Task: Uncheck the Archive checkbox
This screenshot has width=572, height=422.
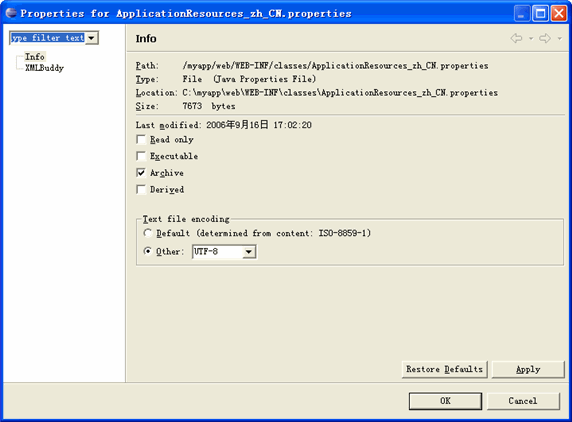Action: (141, 173)
